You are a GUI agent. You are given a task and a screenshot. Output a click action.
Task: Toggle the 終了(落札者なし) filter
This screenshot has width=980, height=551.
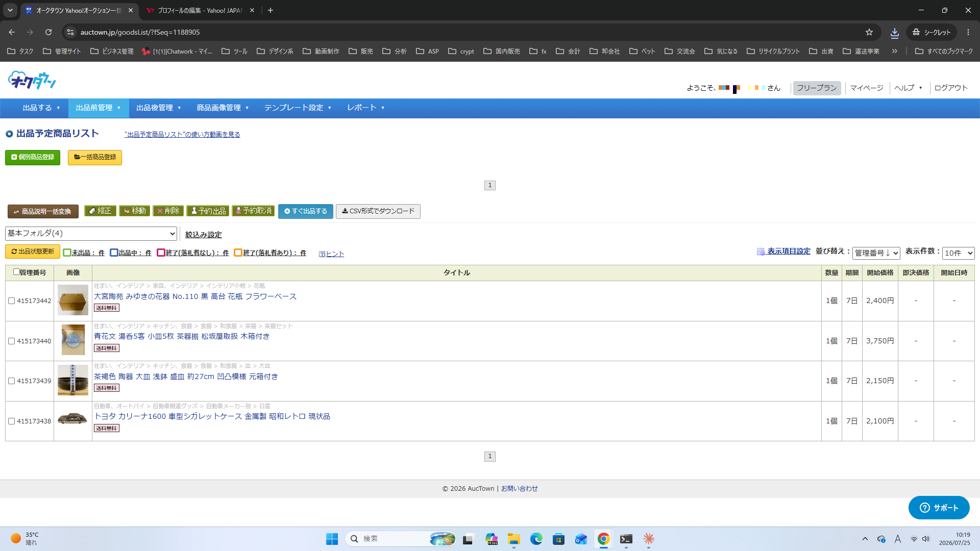tap(193, 253)
